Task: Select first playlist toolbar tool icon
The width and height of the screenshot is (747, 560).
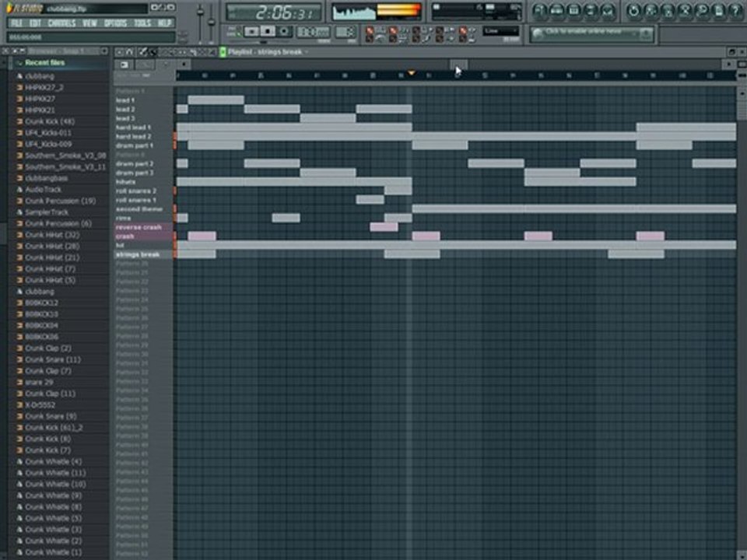Action: tap(120, 52)
